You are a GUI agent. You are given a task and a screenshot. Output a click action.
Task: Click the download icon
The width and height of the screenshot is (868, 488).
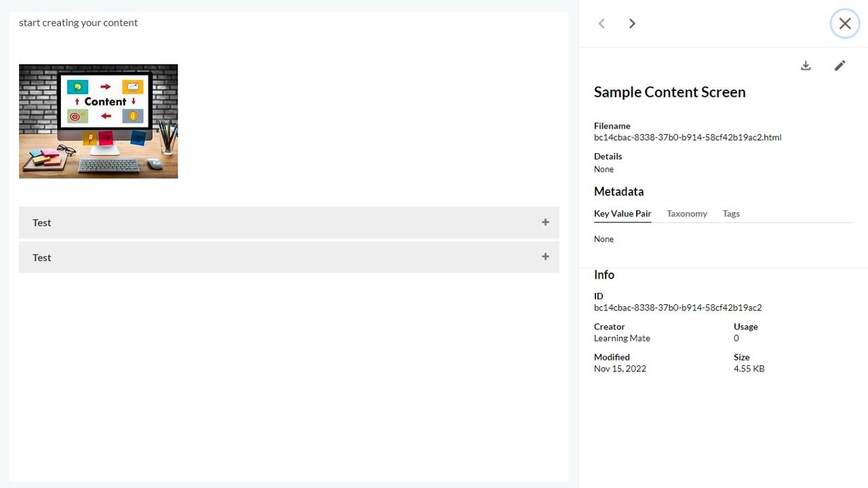806,66
